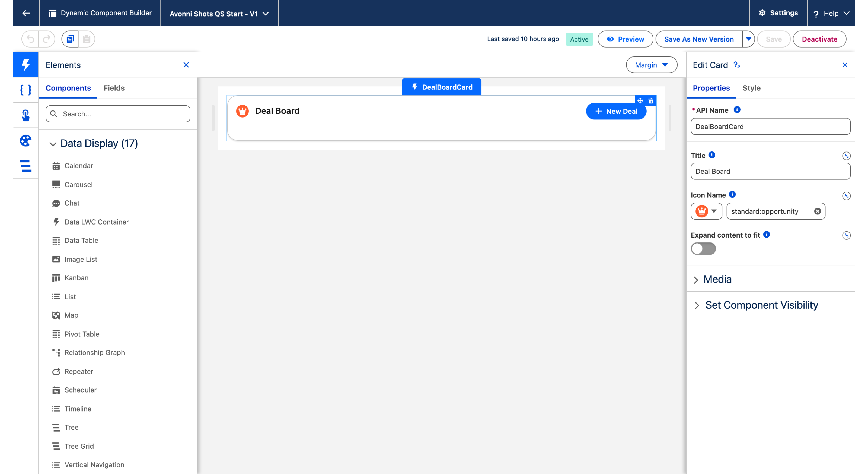Delete the card using trash icon
This screenshot has height=474, width=868.
click(x=651, y=100)
